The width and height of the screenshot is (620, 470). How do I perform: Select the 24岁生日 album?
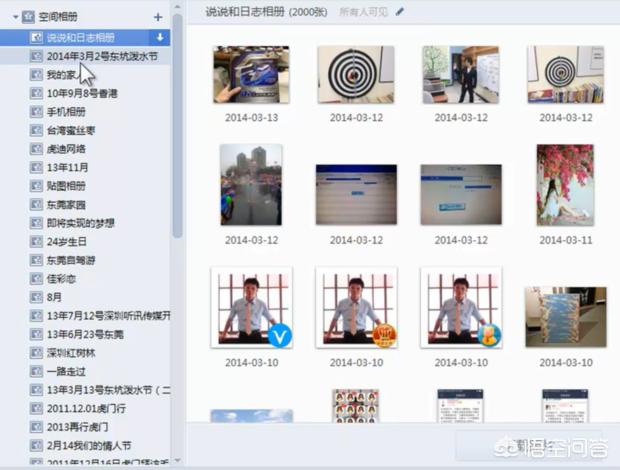click(66, 242)
